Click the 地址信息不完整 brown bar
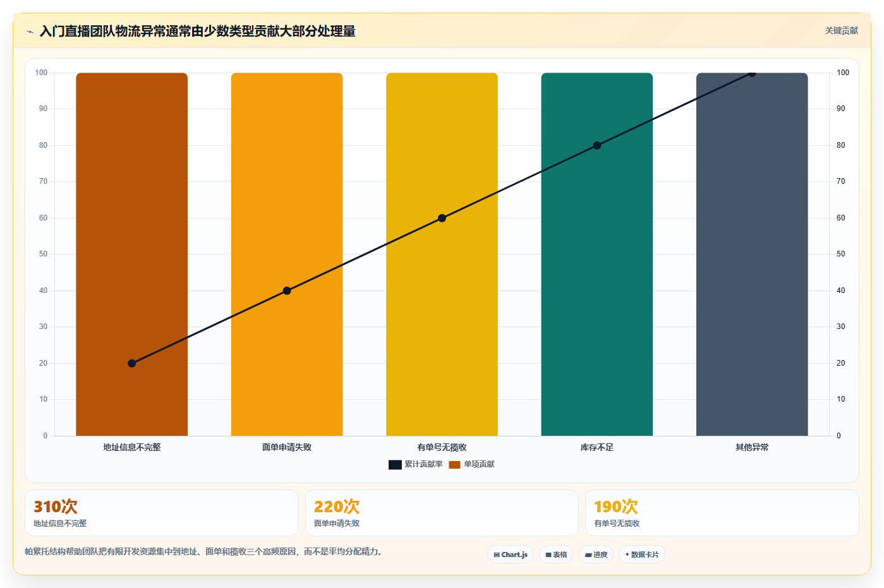This screenshot has height=588, width=884. click(x=132, y=254)
